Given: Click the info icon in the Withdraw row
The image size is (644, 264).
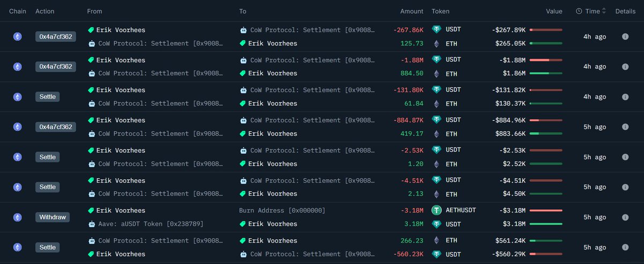Looking at the screenshot, I should pos(625,217).
